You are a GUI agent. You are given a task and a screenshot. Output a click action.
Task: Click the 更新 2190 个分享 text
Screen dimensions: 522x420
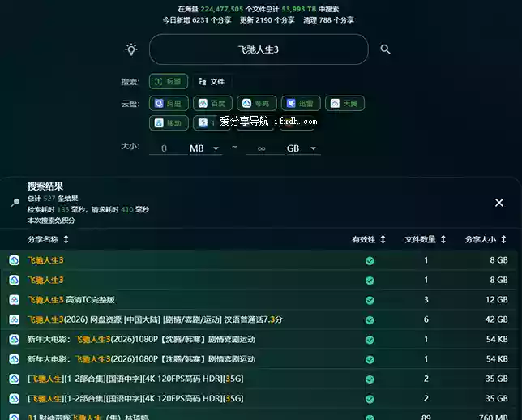tap(267, 20)
